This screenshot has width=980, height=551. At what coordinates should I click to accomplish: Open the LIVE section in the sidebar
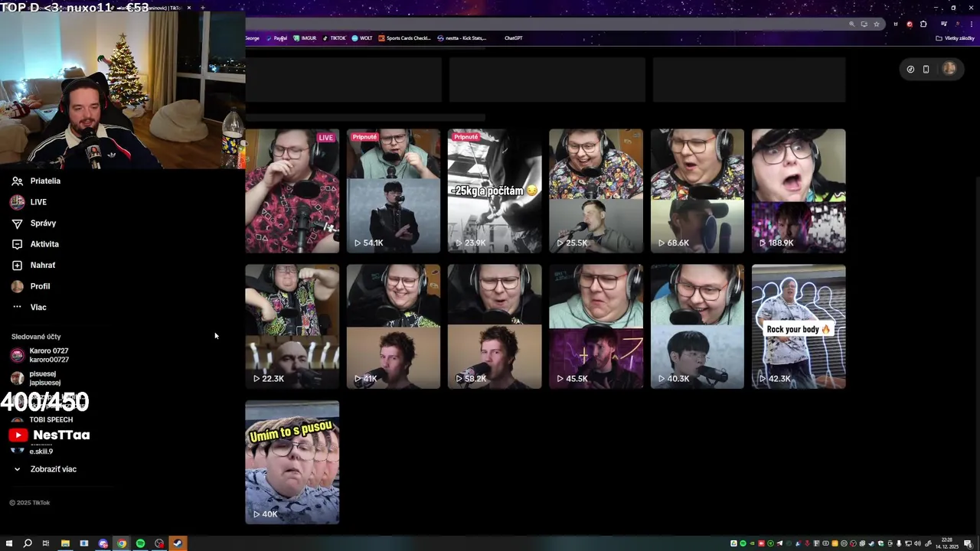click(x=38, y=202)
